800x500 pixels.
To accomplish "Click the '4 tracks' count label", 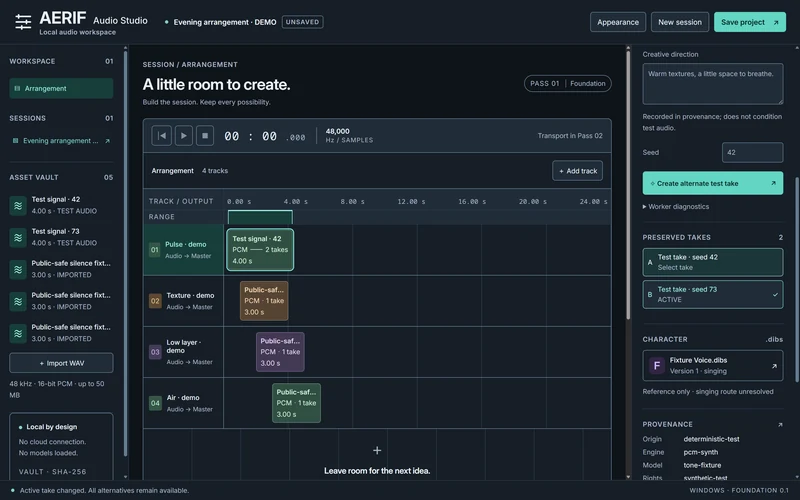I will 215,171.
